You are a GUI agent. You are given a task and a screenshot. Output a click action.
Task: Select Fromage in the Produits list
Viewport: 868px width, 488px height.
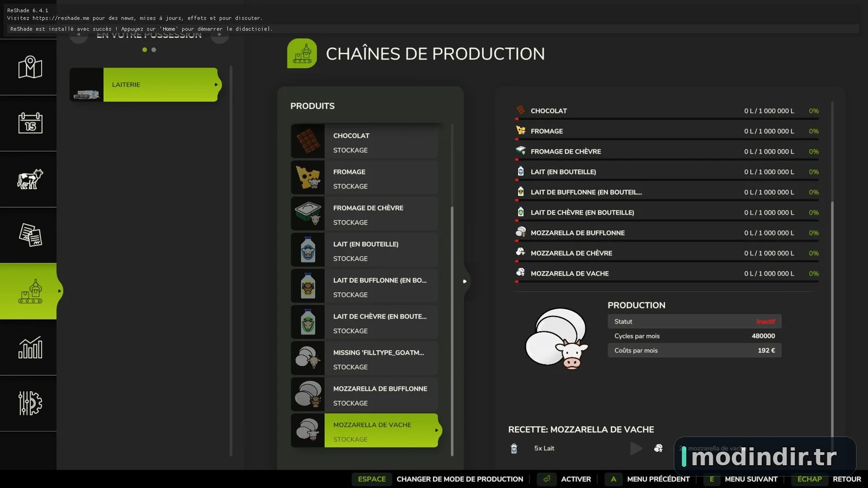click(x=364, y=178)
